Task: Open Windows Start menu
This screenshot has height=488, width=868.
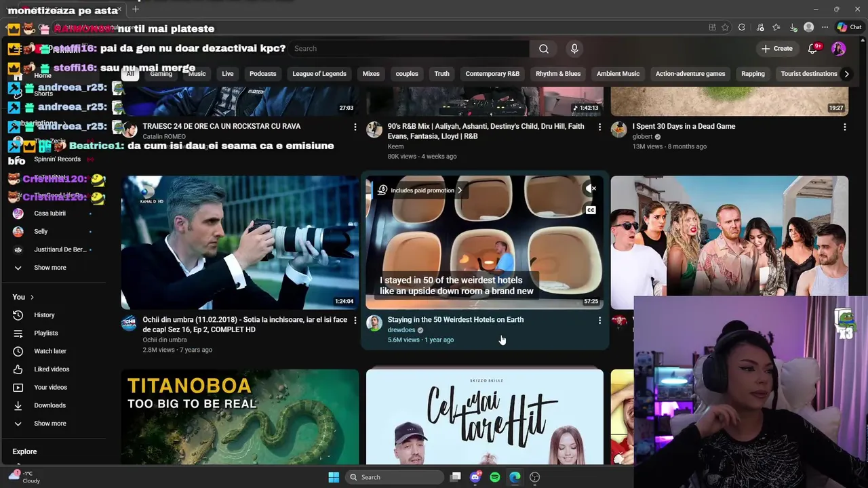Action: (x=334, y=477)
